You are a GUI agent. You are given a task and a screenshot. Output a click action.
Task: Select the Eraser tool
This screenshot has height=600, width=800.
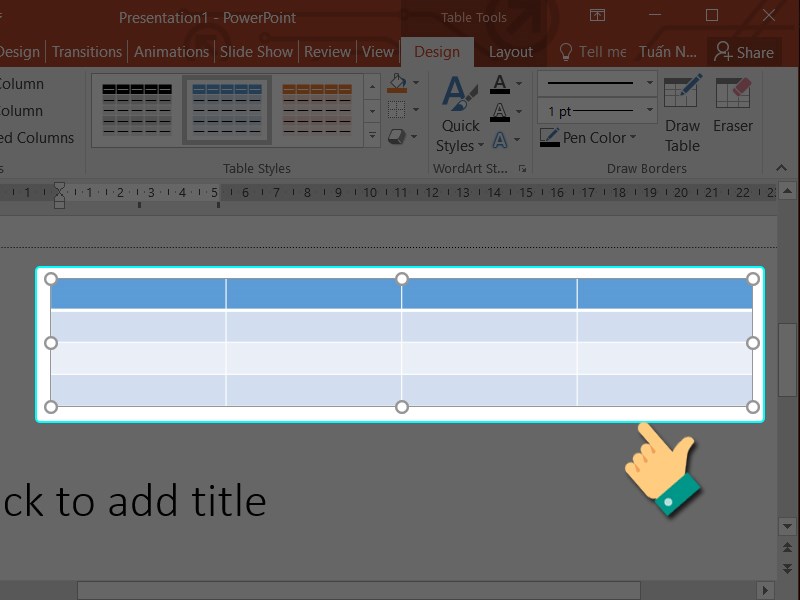tap(732, 107)
